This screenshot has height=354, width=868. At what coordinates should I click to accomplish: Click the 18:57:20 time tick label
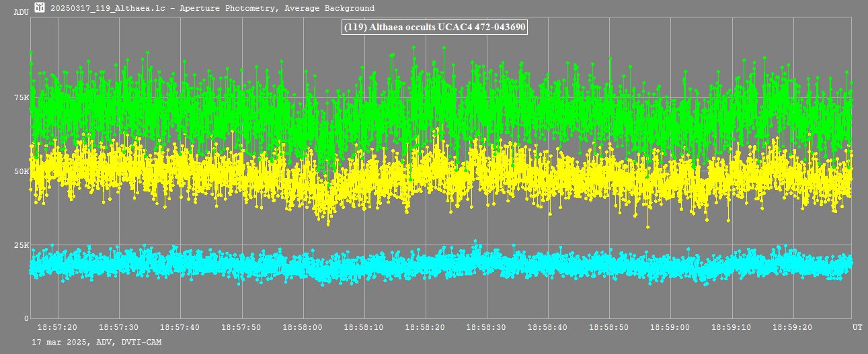coord(58,327)
